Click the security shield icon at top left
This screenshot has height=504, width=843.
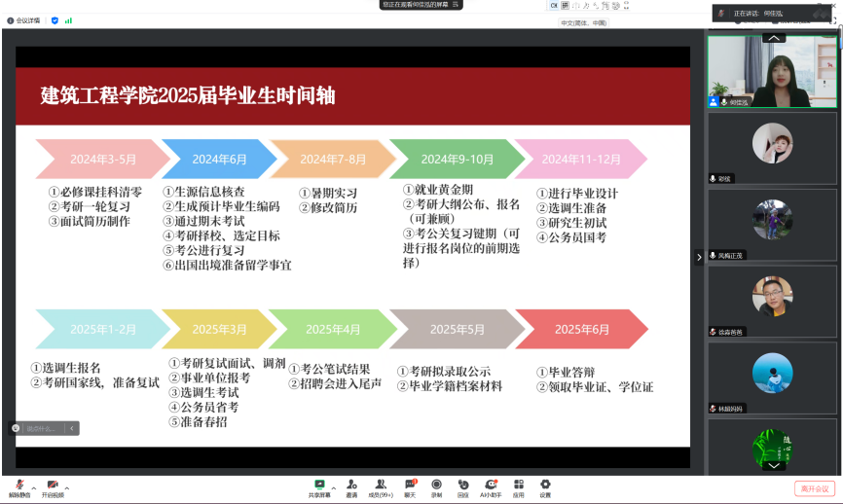(x=55, y=19)
